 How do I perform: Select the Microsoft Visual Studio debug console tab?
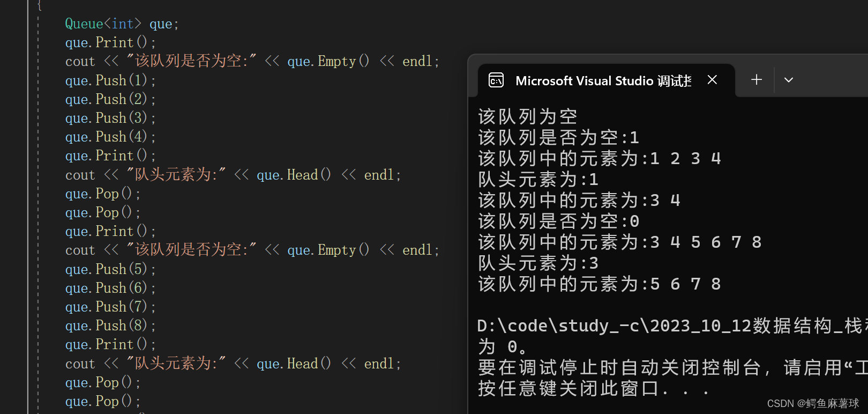pos(607,80)
